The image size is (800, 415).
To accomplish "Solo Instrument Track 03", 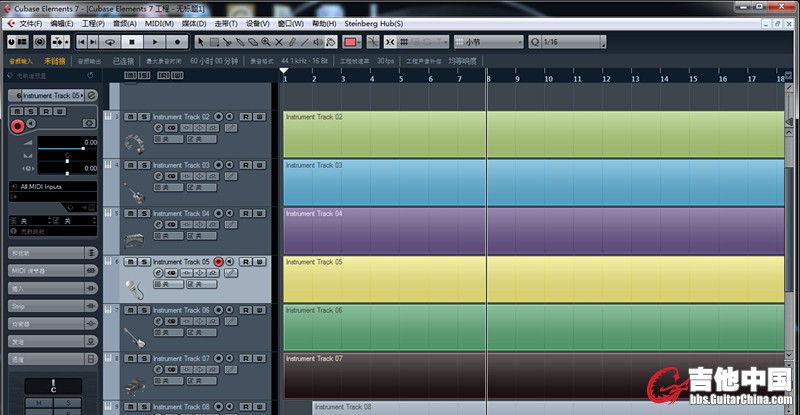I will tap(144, 165).
